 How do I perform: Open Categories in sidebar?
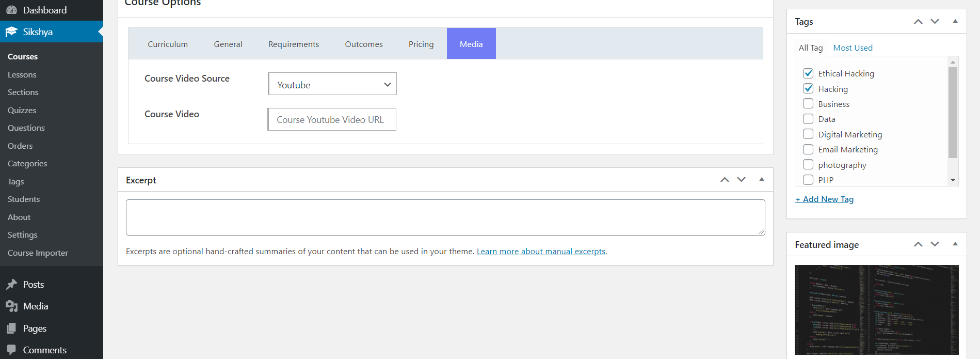point(27,164)
